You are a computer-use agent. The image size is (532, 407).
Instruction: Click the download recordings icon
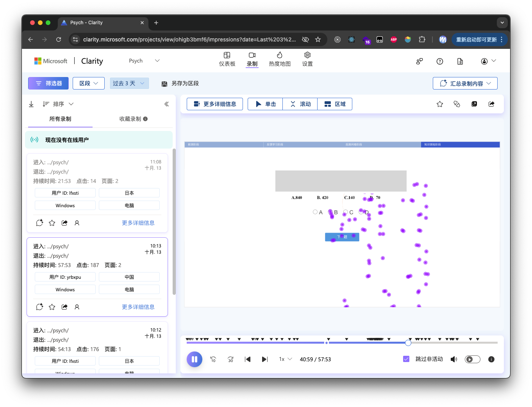(x=31, y=104)
